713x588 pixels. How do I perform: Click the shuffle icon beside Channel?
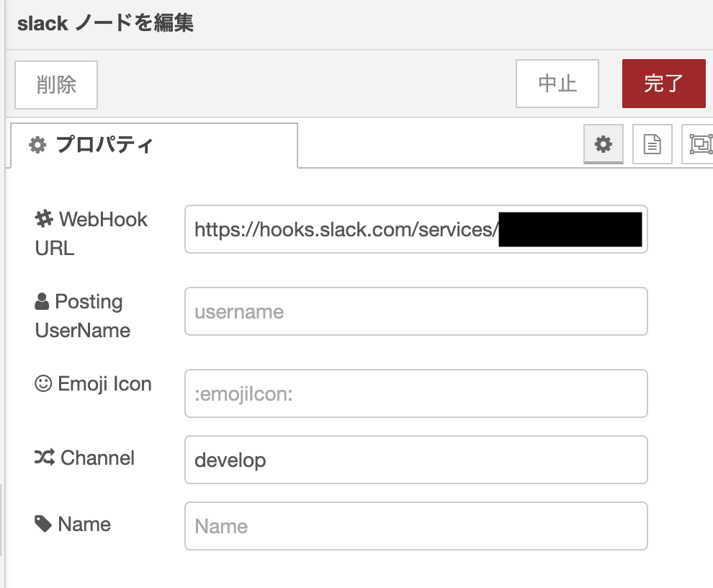pyautogui.click(x=45, y=458)
